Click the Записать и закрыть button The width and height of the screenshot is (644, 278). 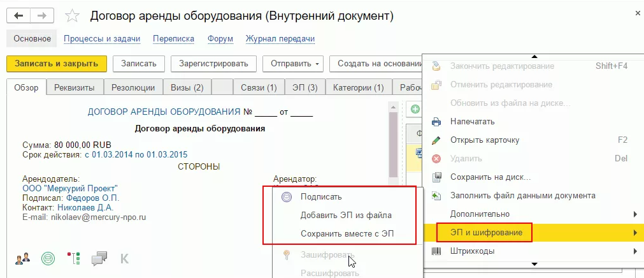56,64
